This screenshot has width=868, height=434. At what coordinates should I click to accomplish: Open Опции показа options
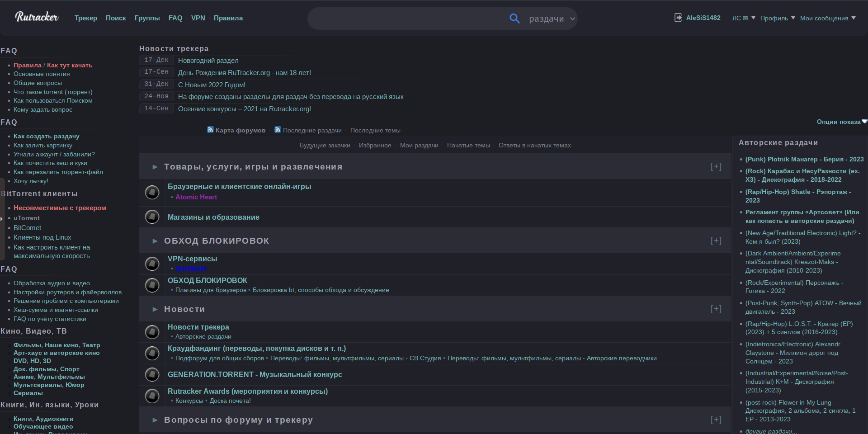pyautogui.click(x=841, y=122)
